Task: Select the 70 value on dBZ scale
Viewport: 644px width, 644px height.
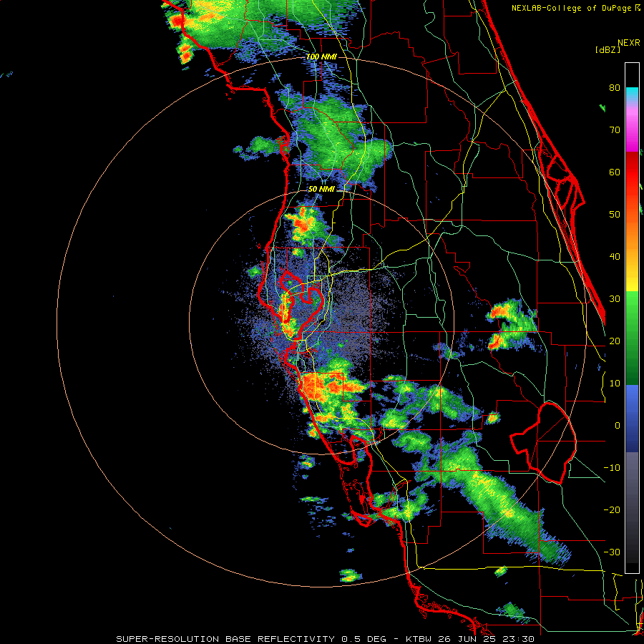Action: 615,130
